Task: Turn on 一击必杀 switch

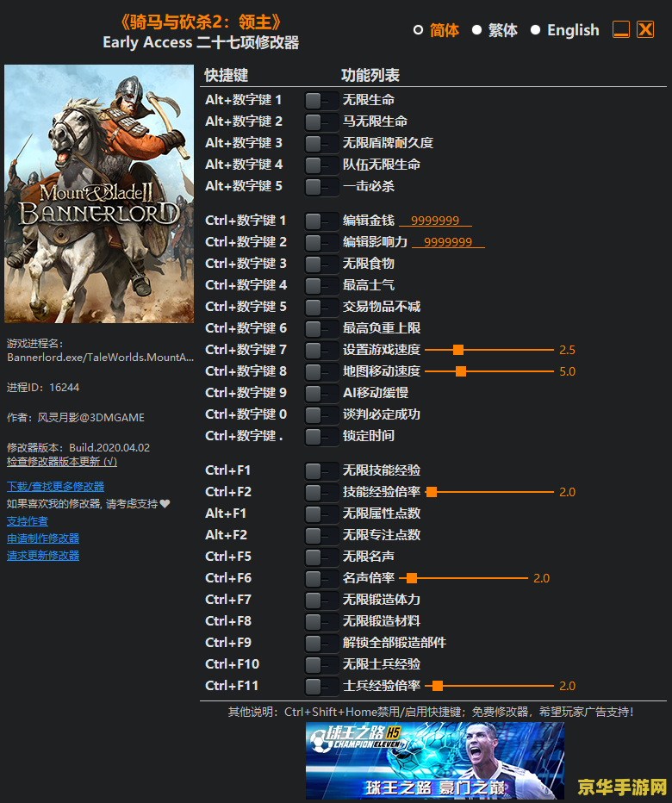Action: (x=321, y=186)
